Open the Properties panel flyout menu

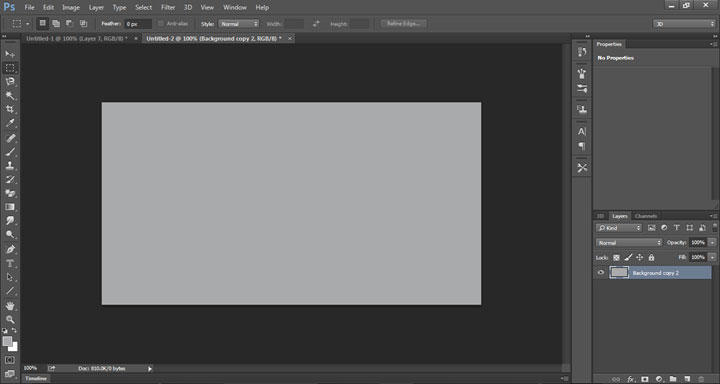(713, 44)
